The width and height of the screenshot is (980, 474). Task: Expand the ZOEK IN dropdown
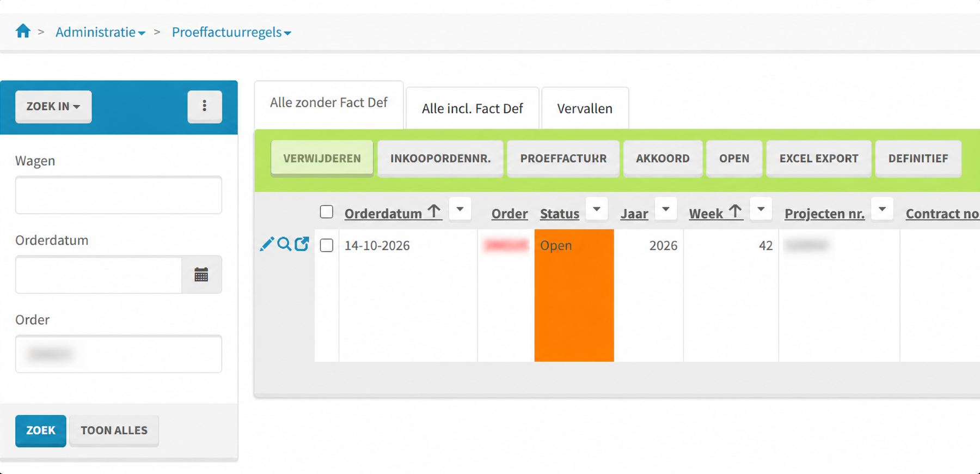[x=53, y=106]
